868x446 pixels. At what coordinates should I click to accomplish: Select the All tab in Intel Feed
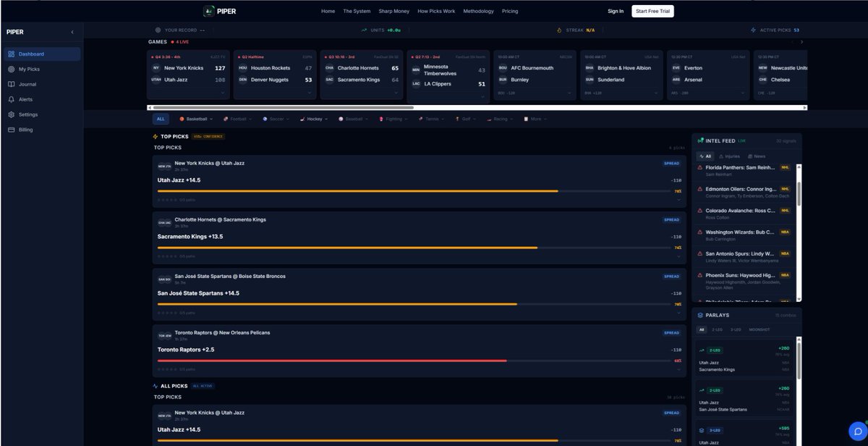coord(705,156)
